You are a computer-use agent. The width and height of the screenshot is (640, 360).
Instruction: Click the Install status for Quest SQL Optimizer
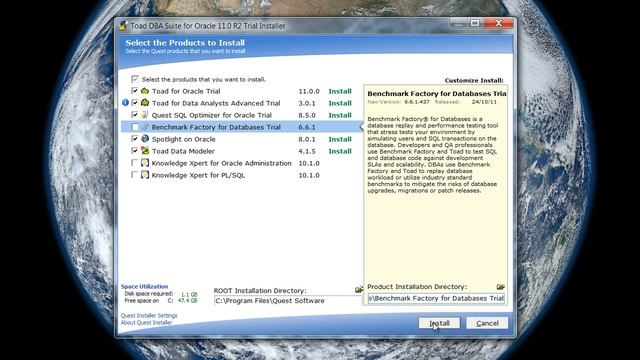tap(340, 115)
